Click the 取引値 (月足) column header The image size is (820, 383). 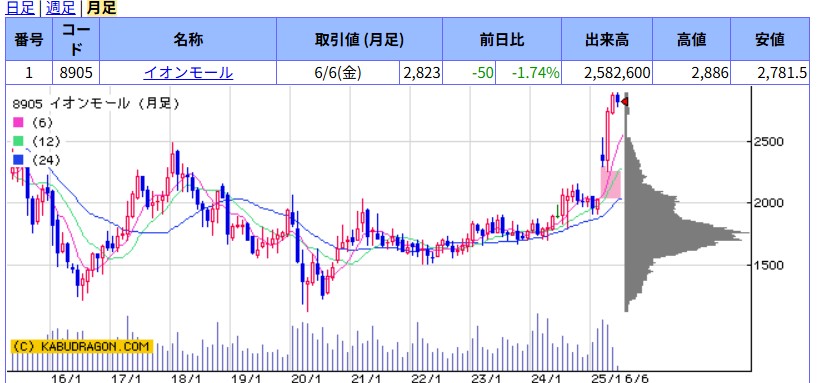pyautogui.click(x=359, y=39)
